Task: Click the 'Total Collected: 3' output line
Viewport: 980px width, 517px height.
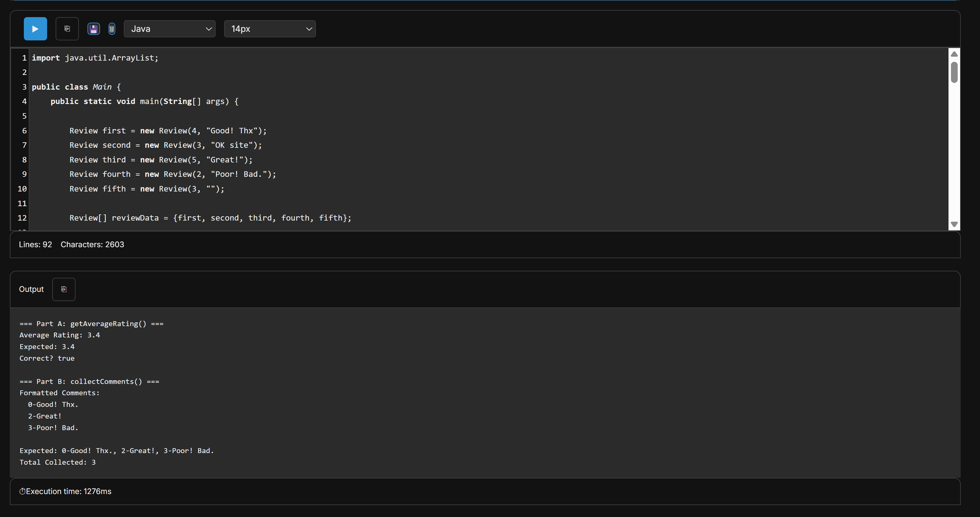Action: (57, 462)
